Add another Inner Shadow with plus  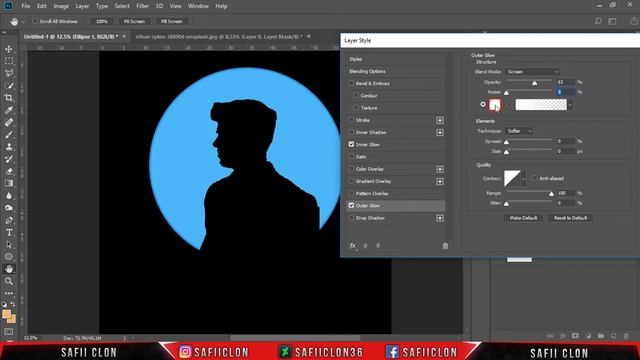point(440,133)
